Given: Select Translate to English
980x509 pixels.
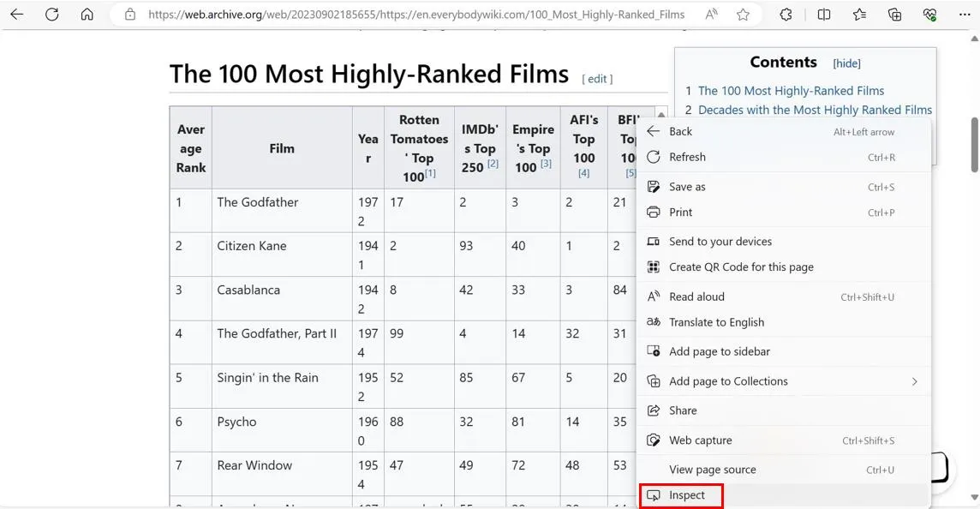Looking at the screenshot, I should [x=784, y=322].
